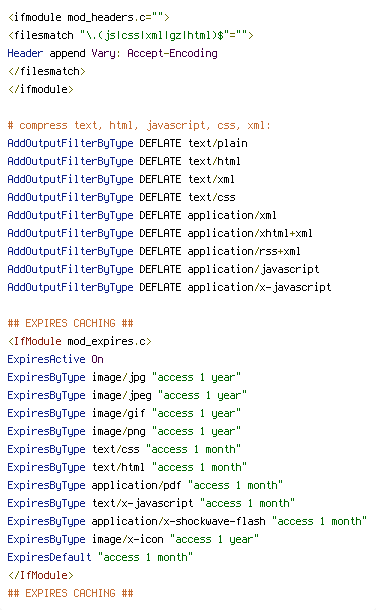This screenshot has width=376, height=610.
Task: Click the first EXPIRES CACHING comment
Action: [x=70, y=323]
